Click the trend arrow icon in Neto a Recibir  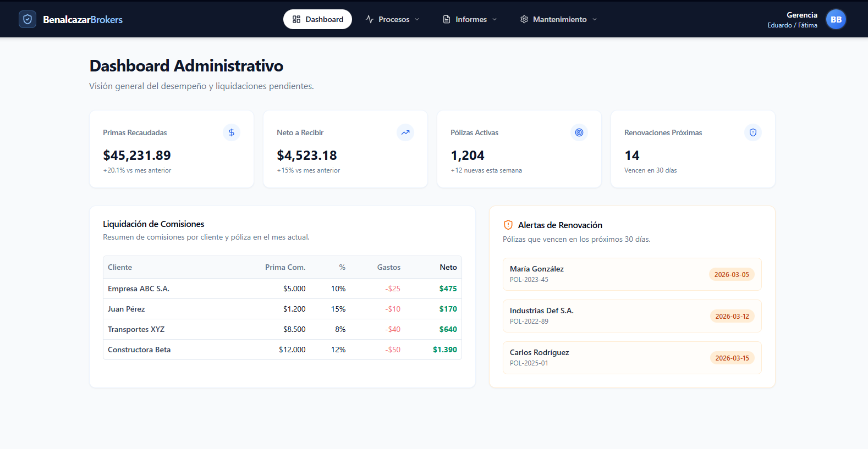(405, 132)
